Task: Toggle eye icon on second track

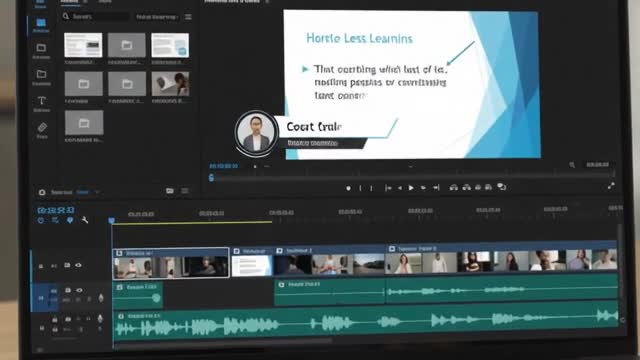Action: (x=79, y=290)
